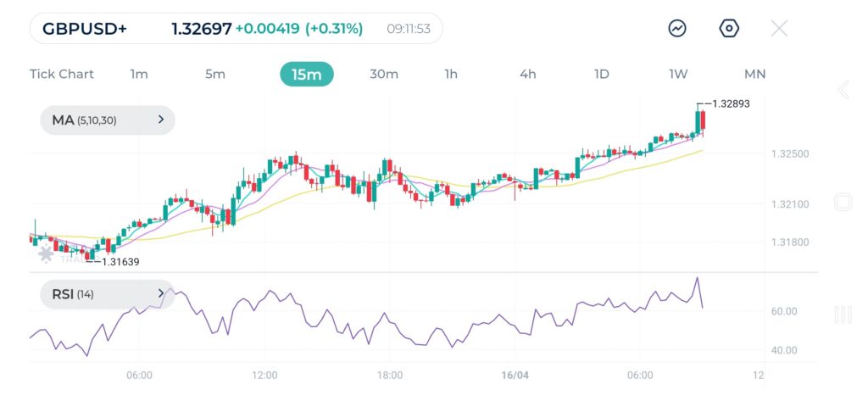Image resolution: width=868 pixels, height=401 pixels.
Task: Switch to the 1D daily timeframe
Action: point(601,74)
